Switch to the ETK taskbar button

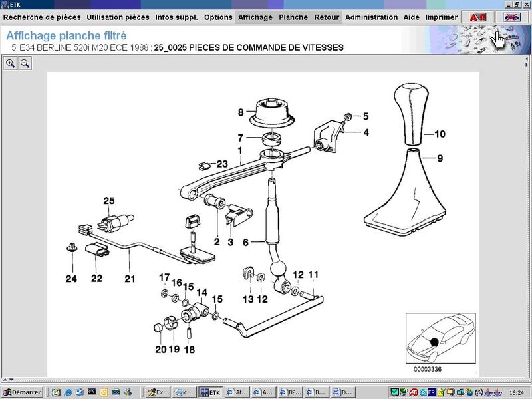pyautogui.click(x=211, y=392)
